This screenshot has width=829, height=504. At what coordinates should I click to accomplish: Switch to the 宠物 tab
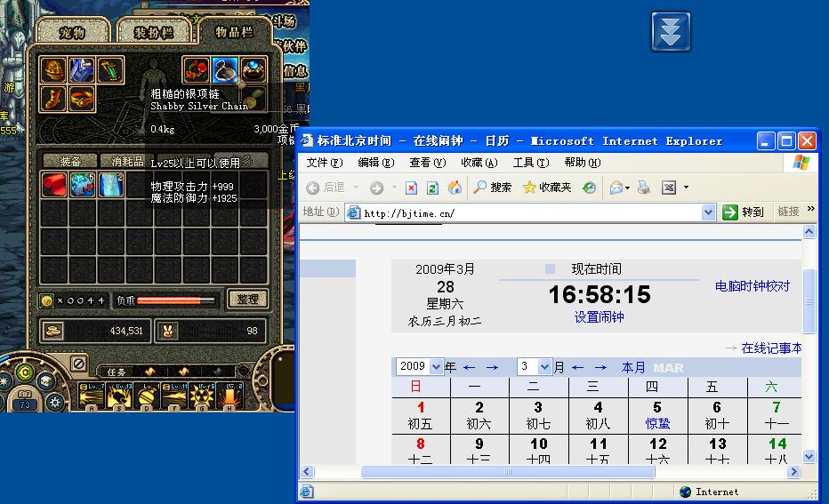pyautogui.click(x=72, y=33)
